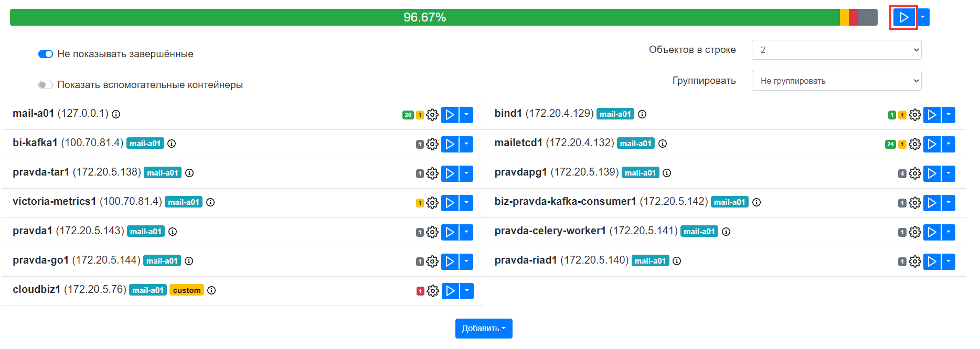Expand action dropdown for victoria-metrics1
This screenshot has height=349, width=980.
click(x=466, y=203)
